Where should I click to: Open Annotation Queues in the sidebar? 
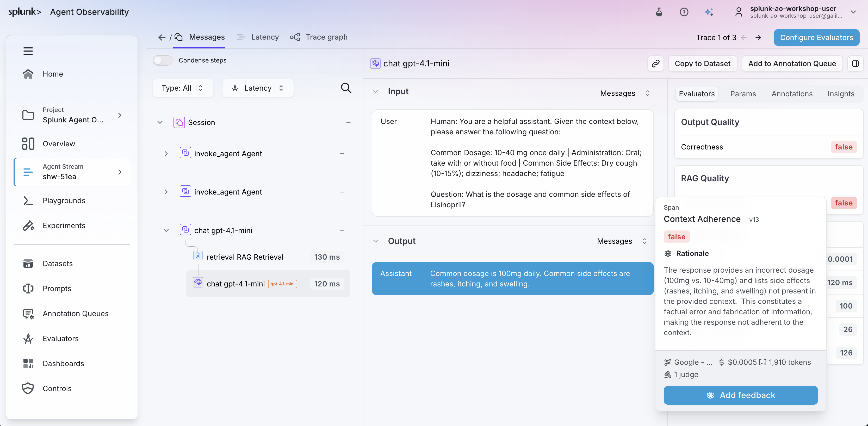(x=72, y=314)
